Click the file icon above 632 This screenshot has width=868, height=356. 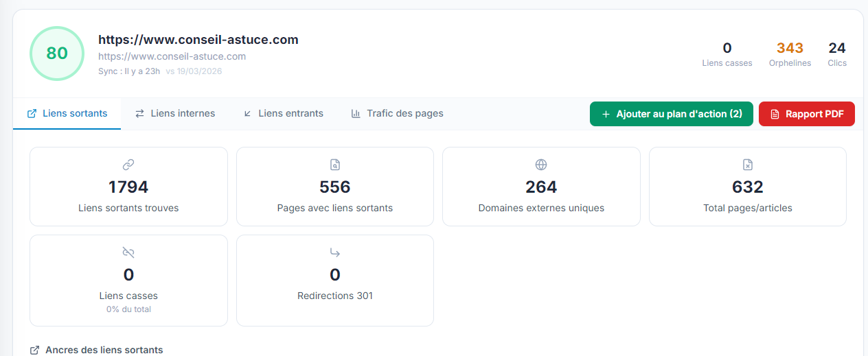coord(748,165)
